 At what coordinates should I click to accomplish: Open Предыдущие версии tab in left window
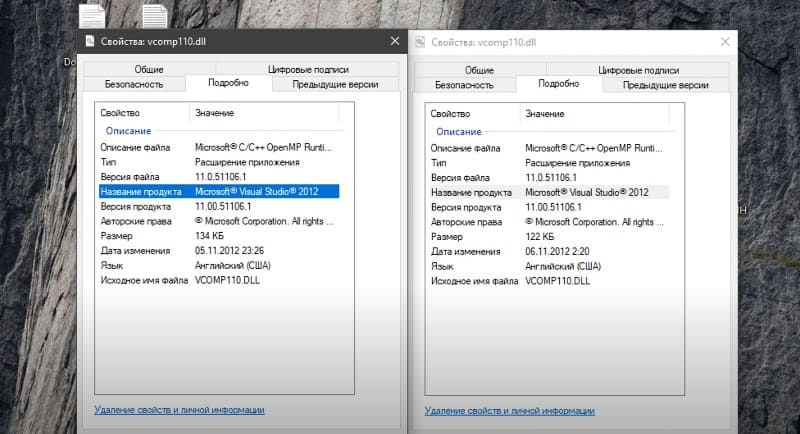(335, 85)
